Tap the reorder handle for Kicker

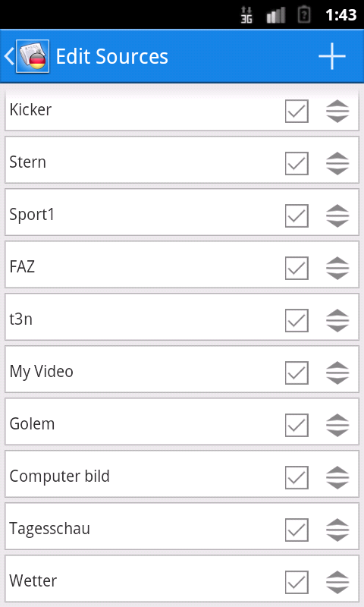pyautogui.click(x=337, y=111)
